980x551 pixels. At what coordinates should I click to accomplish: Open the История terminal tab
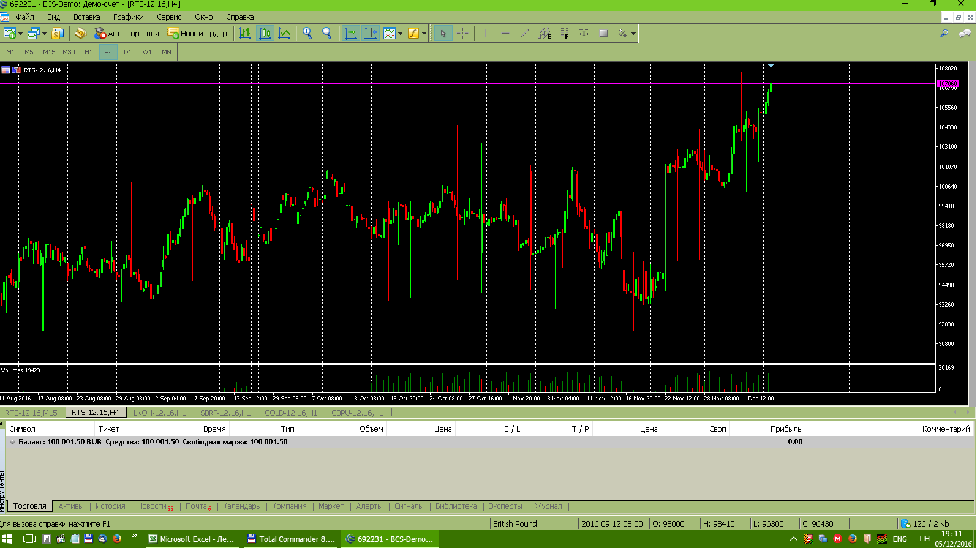(110, 506)
